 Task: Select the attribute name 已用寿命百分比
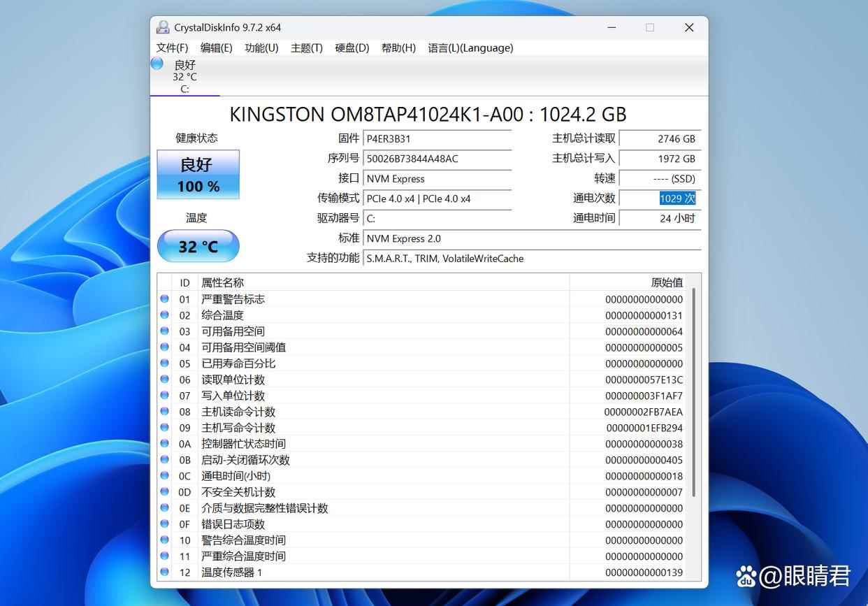point(238,363)
